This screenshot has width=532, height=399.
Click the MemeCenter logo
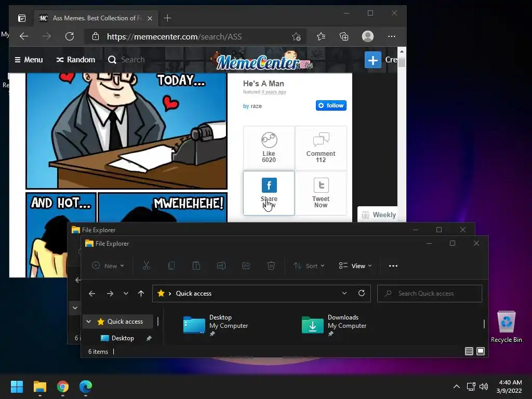tap(264, 60)
